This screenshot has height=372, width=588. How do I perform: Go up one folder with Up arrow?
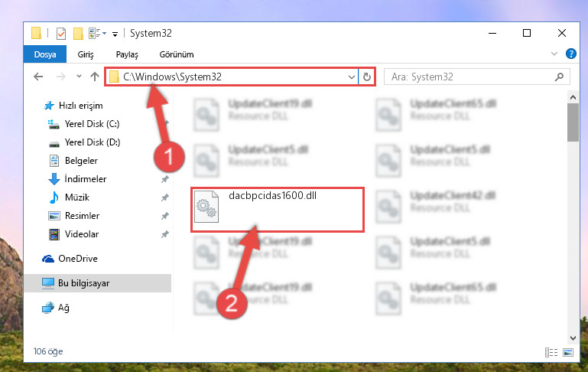pyautogui.click(x=95, y=77)
